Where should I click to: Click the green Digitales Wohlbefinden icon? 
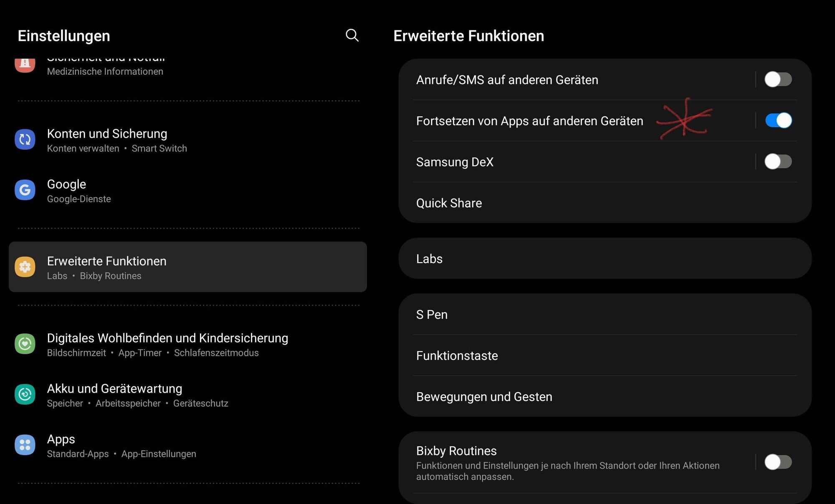click(x=25, y=344)
